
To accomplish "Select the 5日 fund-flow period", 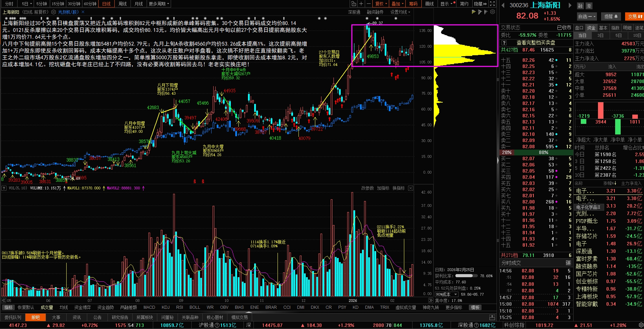I will click(619, 35).
